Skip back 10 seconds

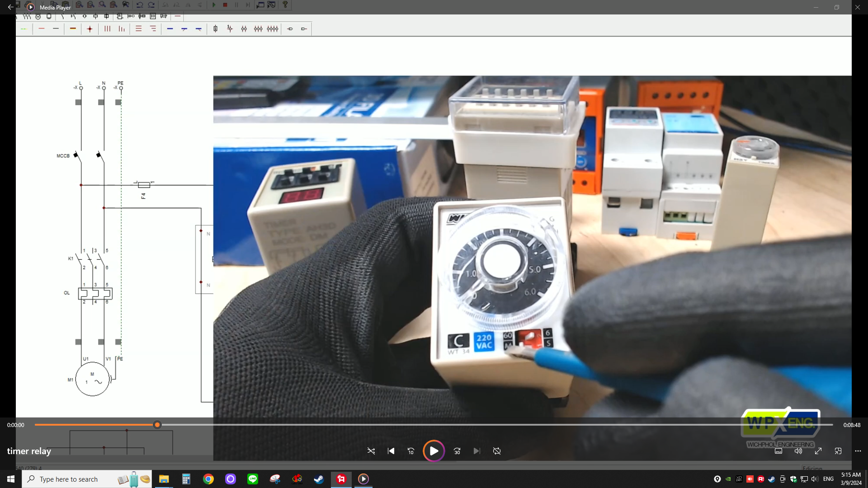click(x=411, y=451)
